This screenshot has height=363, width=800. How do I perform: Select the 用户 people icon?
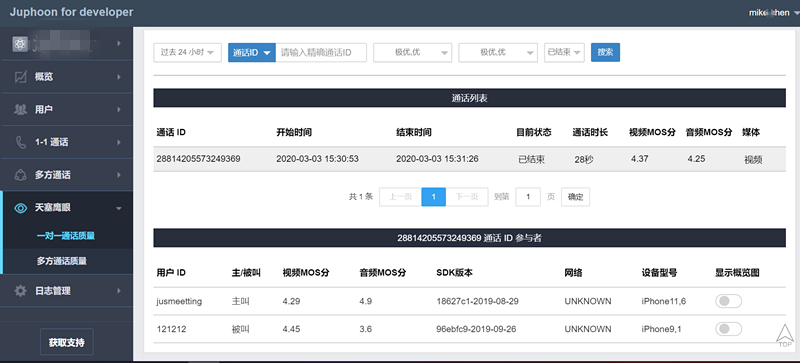[x=21, y=110]
